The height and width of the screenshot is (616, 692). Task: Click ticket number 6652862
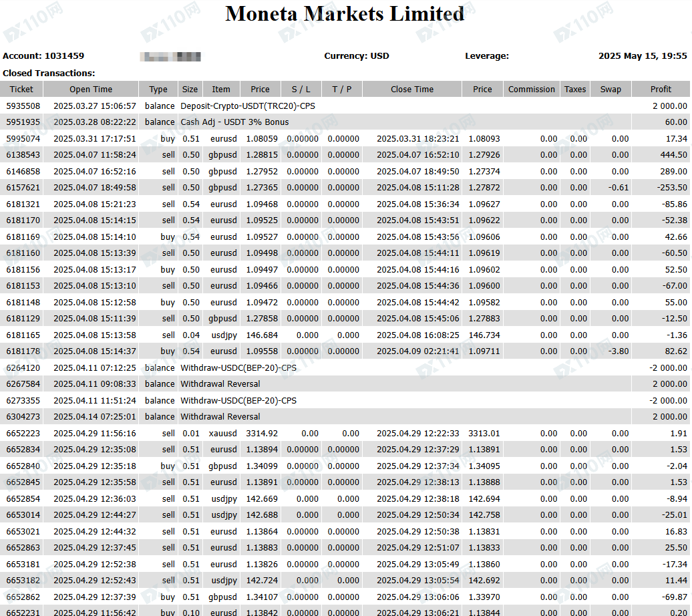tap(23, 597)
